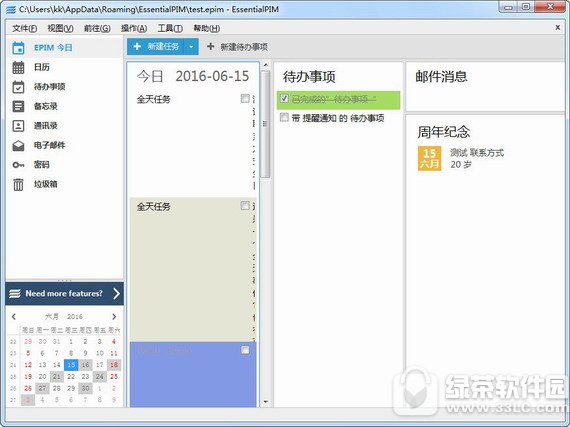
Task: Open the 密码 key icon
Action: tap(18, 165)
